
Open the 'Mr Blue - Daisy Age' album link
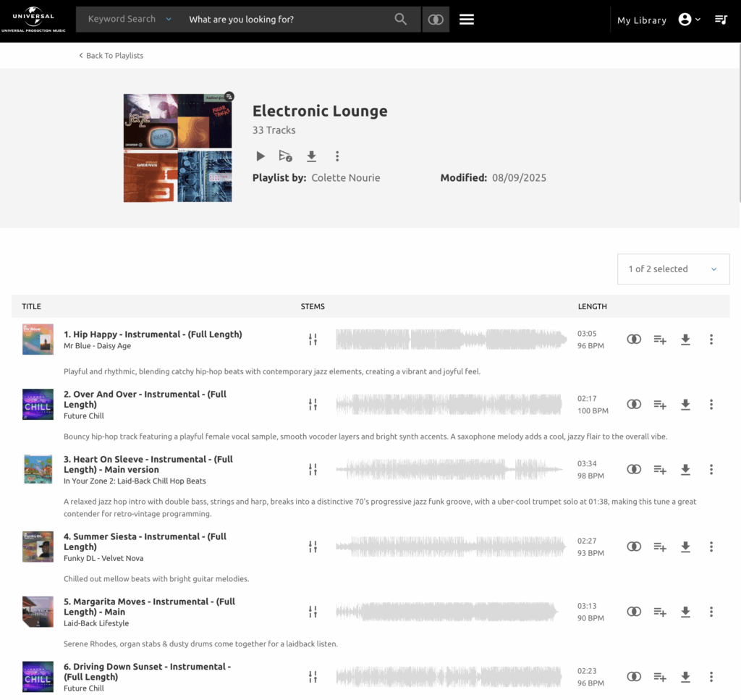click(x=98, y=346)
